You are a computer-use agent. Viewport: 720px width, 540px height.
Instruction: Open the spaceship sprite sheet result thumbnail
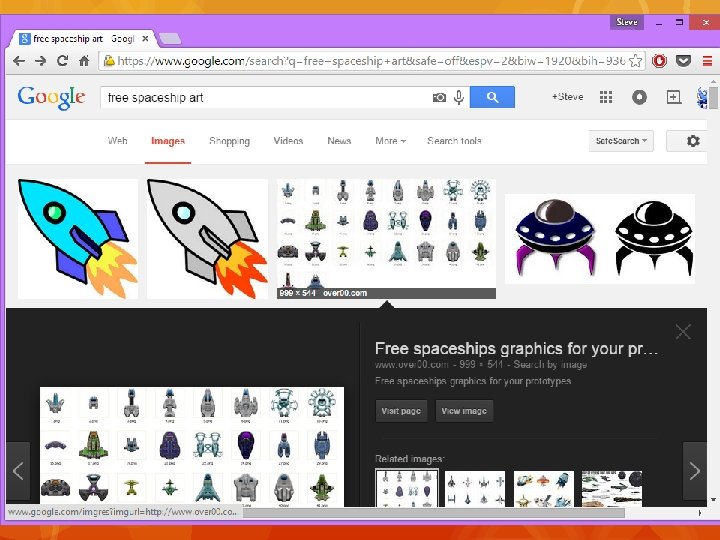click(386, 239)
